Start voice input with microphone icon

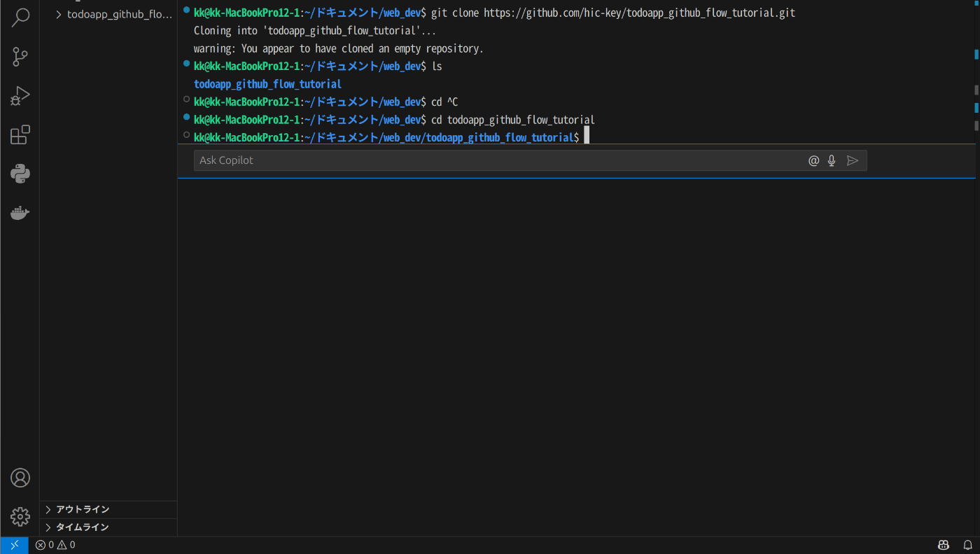pos(832,160)
